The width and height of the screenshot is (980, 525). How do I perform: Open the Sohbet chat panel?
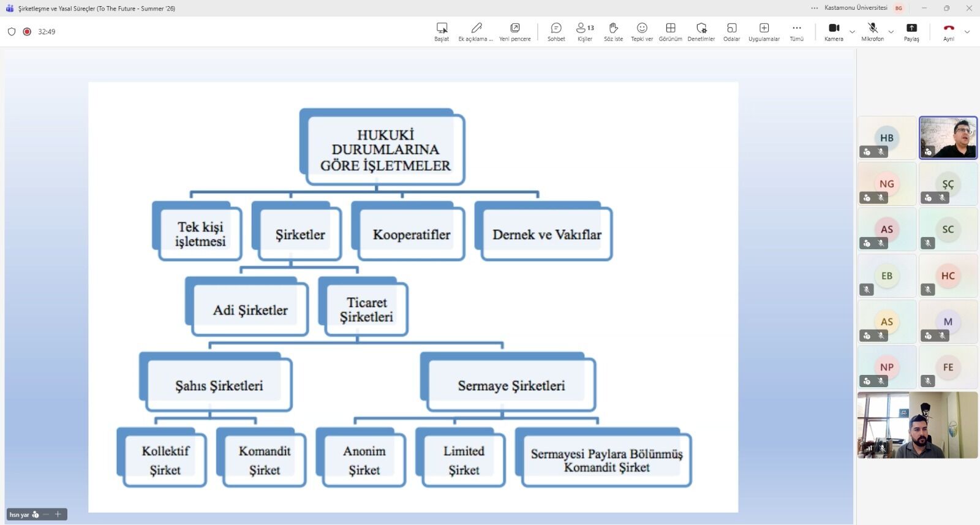[556, 32]
